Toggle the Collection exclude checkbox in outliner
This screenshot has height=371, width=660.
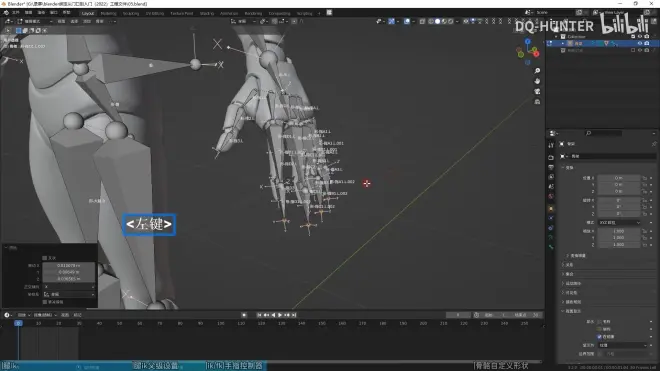[x=633, y=37]
